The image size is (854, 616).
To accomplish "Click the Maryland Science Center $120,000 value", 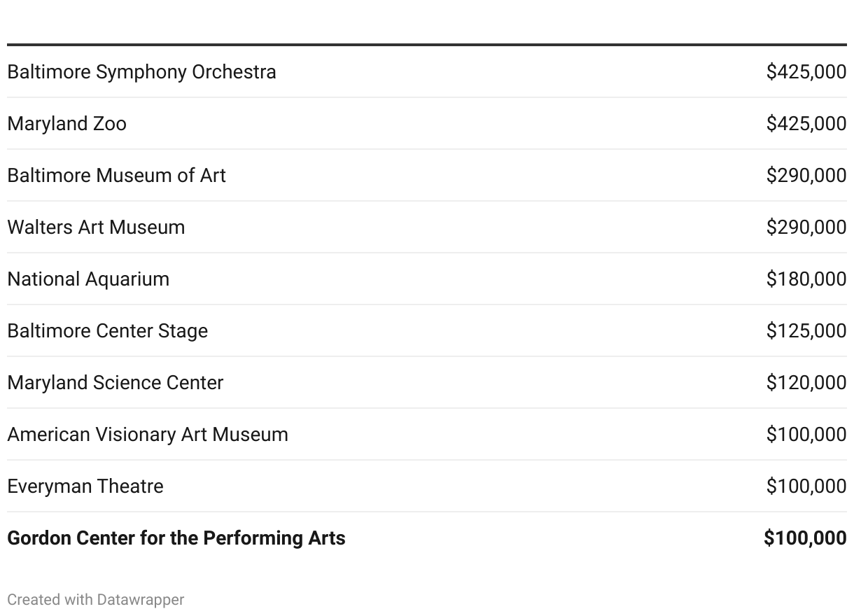I will click(x=806, y=383).
